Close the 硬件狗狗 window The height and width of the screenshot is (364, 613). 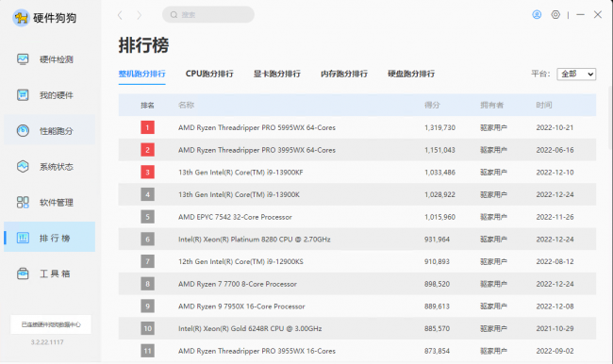pyautogui.click(x=598, y=15)
